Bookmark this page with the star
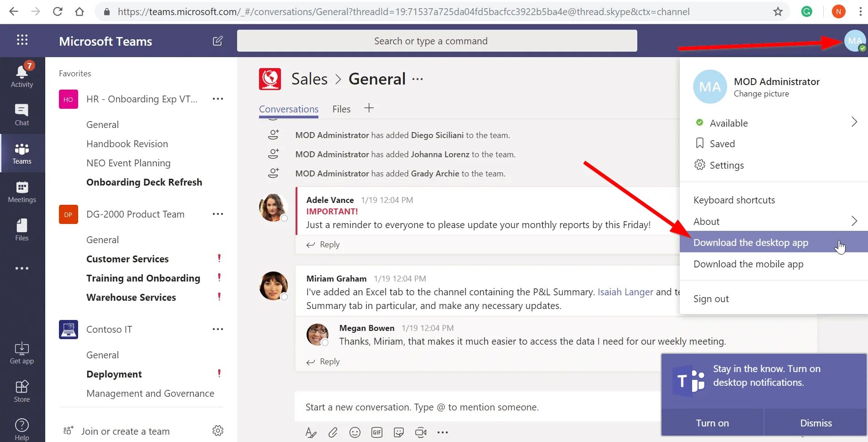The height and width of the screenshot is (442, 868). point(778,11)
